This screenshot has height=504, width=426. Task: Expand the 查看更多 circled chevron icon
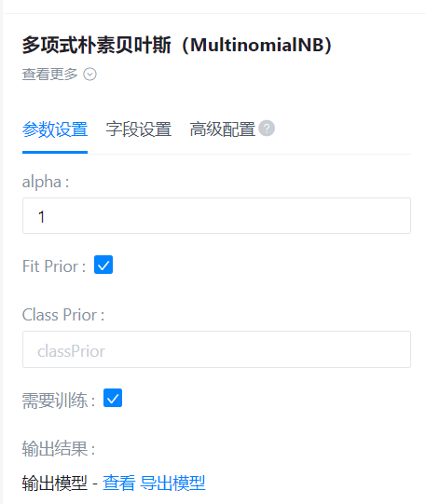[89, 75]
